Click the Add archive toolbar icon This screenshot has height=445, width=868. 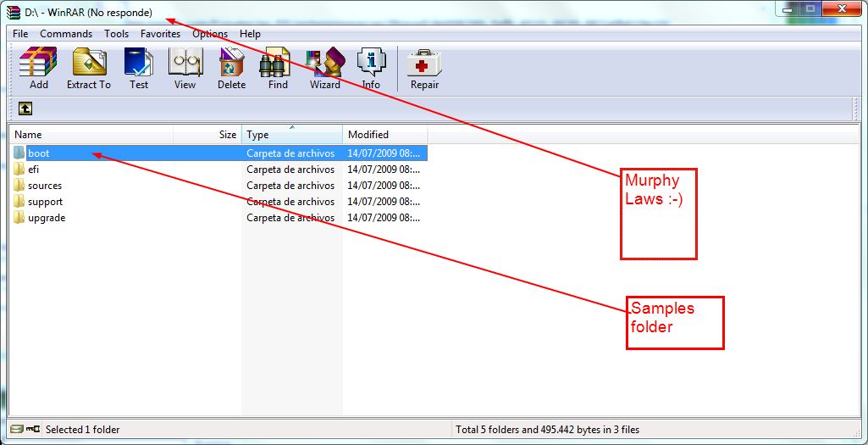point(38,68)
